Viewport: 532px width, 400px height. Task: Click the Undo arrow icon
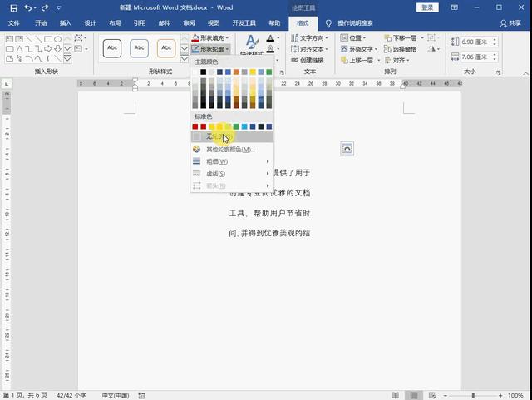[x=27, y=7]
